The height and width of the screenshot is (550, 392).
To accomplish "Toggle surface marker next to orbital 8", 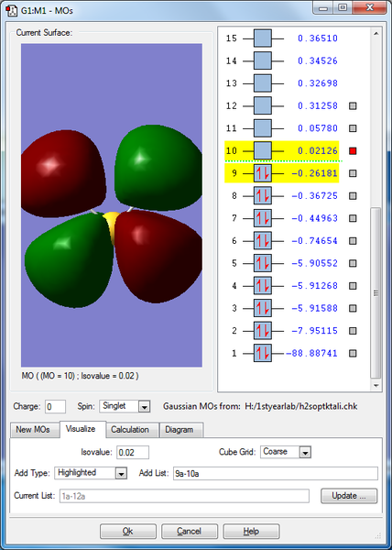I will point(353,196).
